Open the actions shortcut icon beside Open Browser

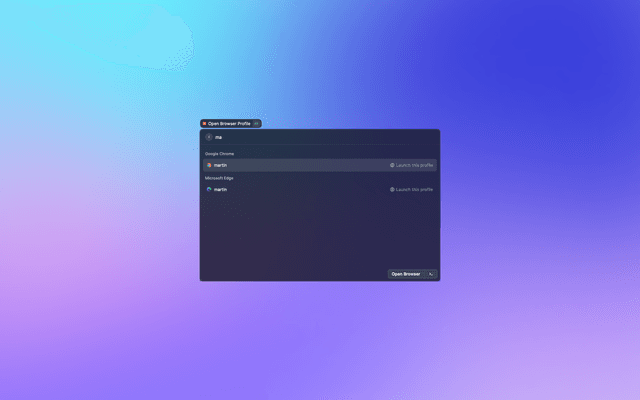(430, 273)
